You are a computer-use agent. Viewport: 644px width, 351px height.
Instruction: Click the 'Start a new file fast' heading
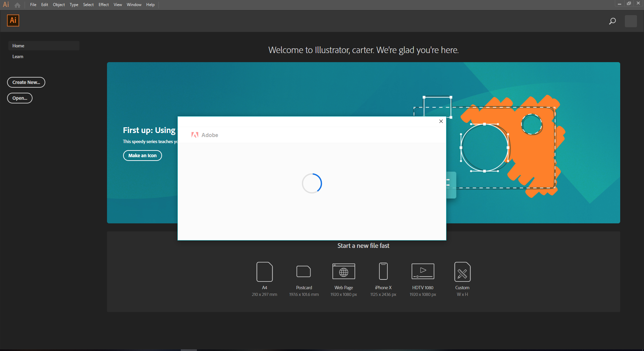coord(363,246)
